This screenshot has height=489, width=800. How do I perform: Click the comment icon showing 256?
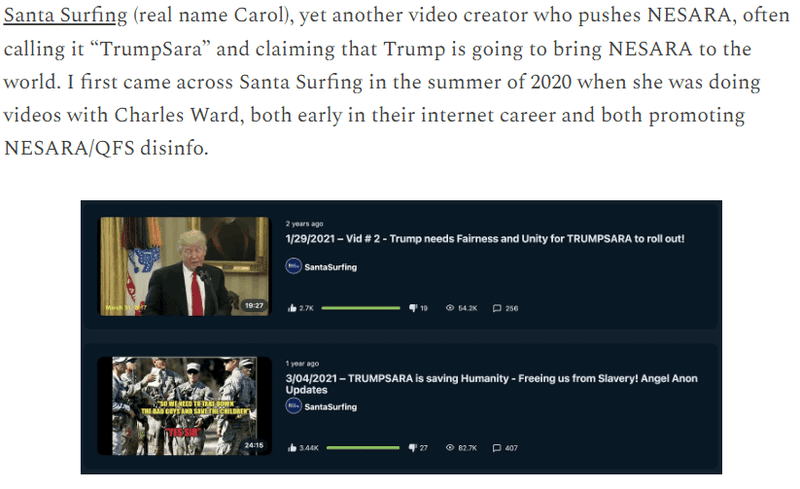coord(497,308)
